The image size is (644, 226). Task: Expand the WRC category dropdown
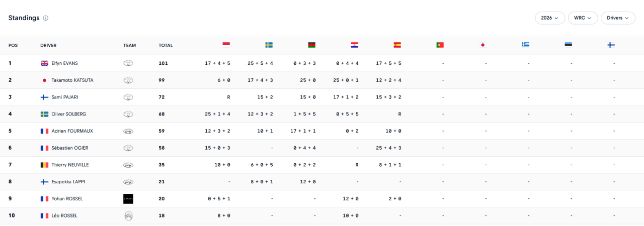click(x=583, y=18)
